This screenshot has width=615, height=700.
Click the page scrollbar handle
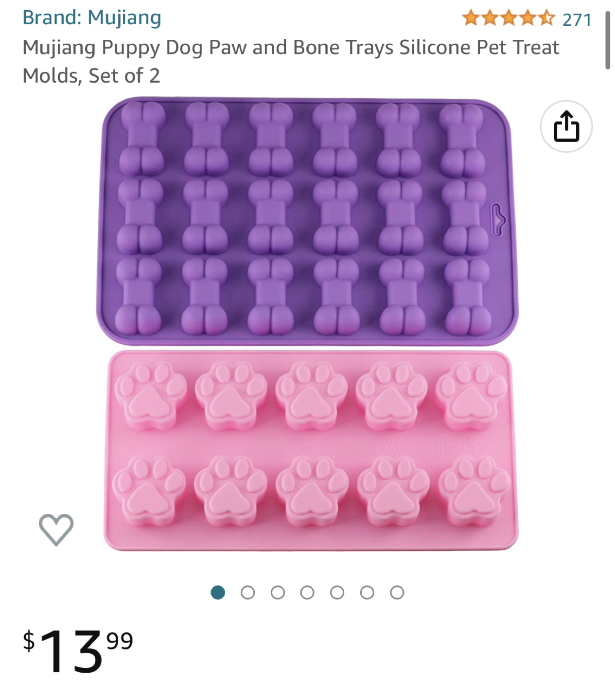[x=607, y=40]
